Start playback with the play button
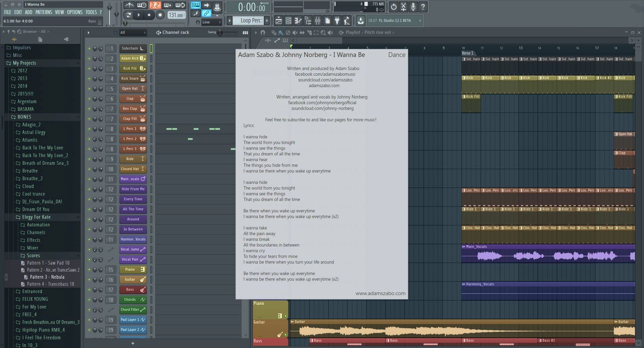 (139, 15)
